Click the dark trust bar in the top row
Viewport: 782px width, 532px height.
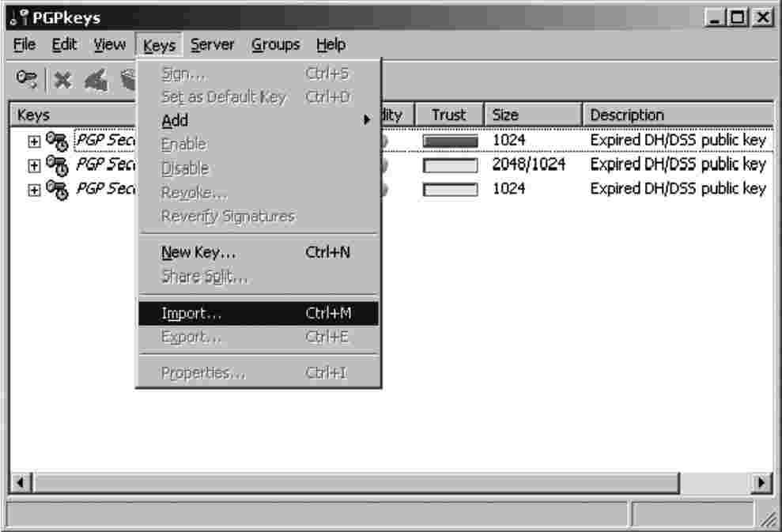pos(450,141)
